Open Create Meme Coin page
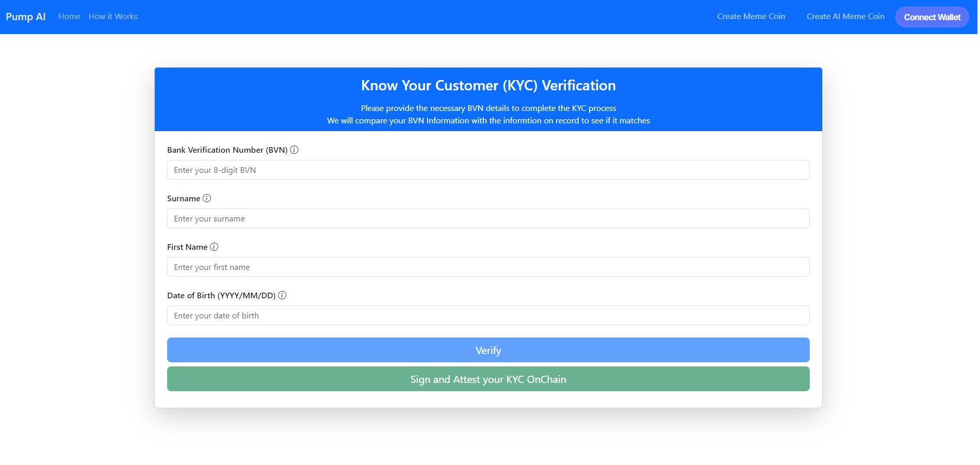This screenshot has height=465, width=980. pos(751,17)
